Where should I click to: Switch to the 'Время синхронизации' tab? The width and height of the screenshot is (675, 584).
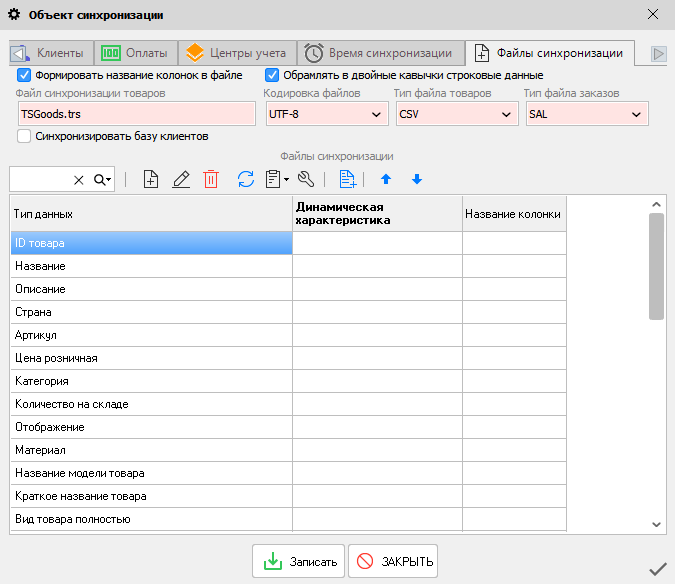pyautogui.click(x=381, y=53)
